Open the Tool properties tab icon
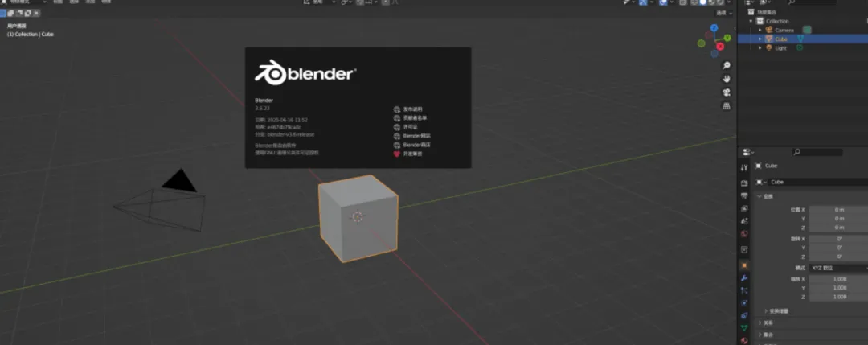The height and width of the screenshot is (345, 868). click(x=744, y=168)
